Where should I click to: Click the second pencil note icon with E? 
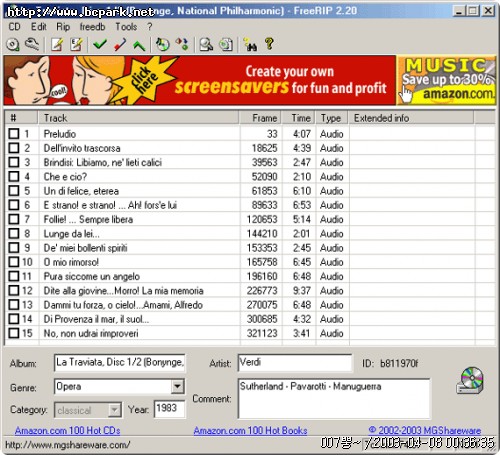click(x=76, y=44)
